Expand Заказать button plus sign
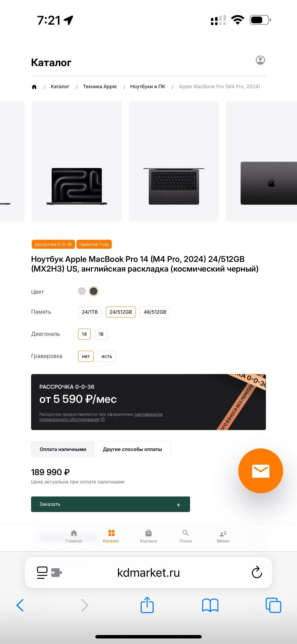This screenshot has height=644, width=297. pyautogui.click(x=178, y=505)
